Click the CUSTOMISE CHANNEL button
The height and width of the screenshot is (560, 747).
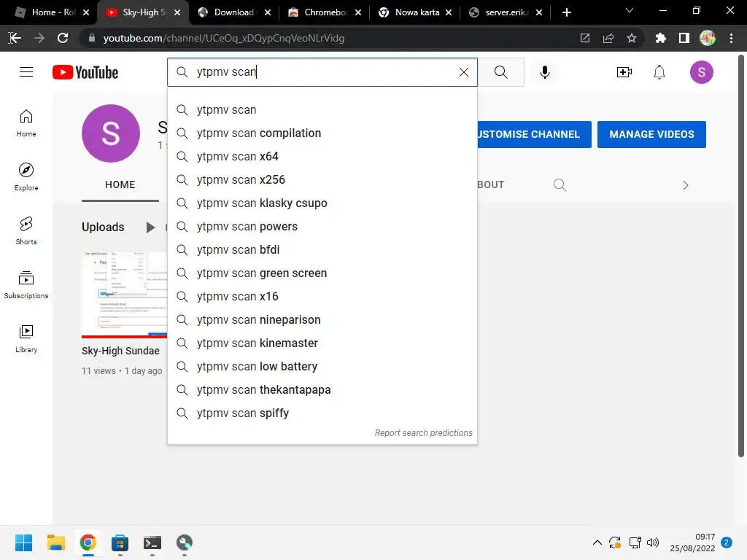click(x=534, y=134)
